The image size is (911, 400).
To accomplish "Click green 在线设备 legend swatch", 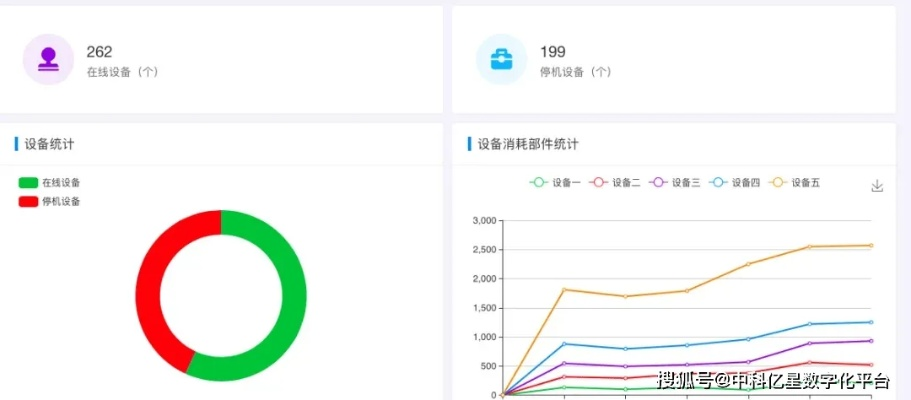I will 28,183.
